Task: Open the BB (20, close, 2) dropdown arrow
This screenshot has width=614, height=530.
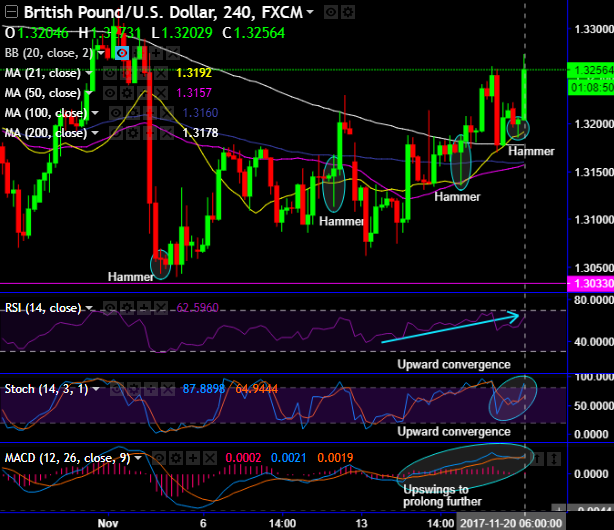Action: 101,52
